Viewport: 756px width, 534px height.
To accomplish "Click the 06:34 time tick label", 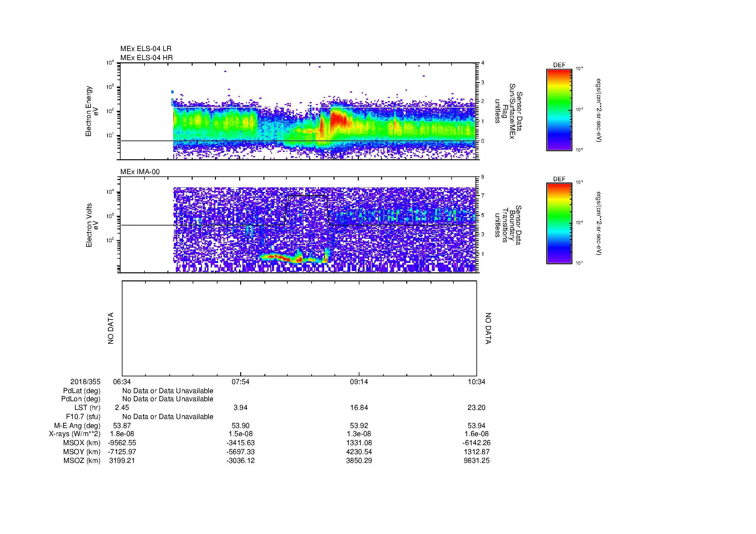I will 122,382.
